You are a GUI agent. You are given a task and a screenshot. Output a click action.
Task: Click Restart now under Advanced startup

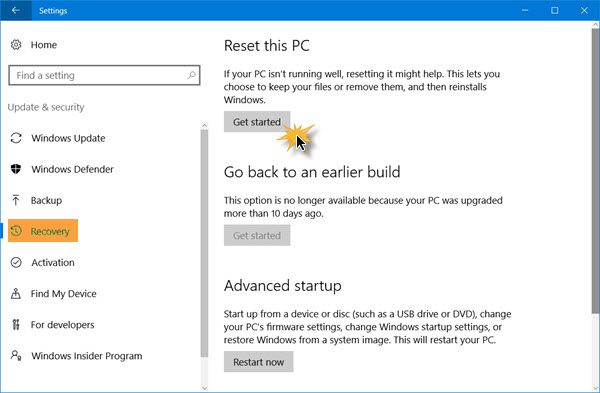(x=258, y=362)
